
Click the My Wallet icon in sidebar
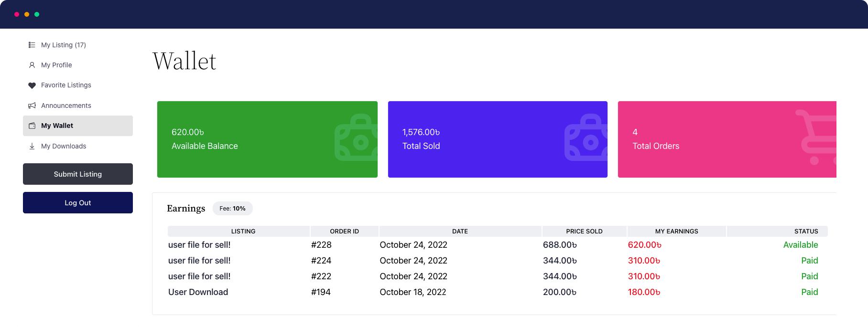click(x=32, y=126)
